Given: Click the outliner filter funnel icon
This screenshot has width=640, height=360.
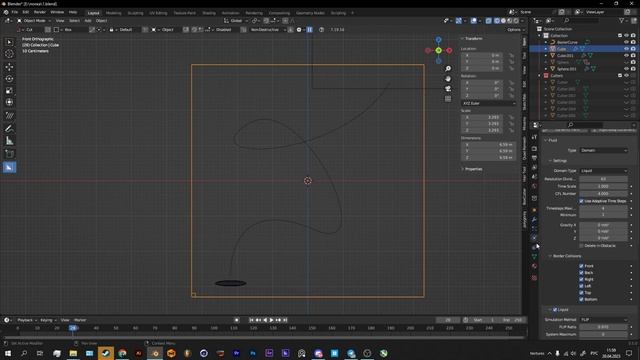Looking at the screenshot, I should (x=621, y=20).
